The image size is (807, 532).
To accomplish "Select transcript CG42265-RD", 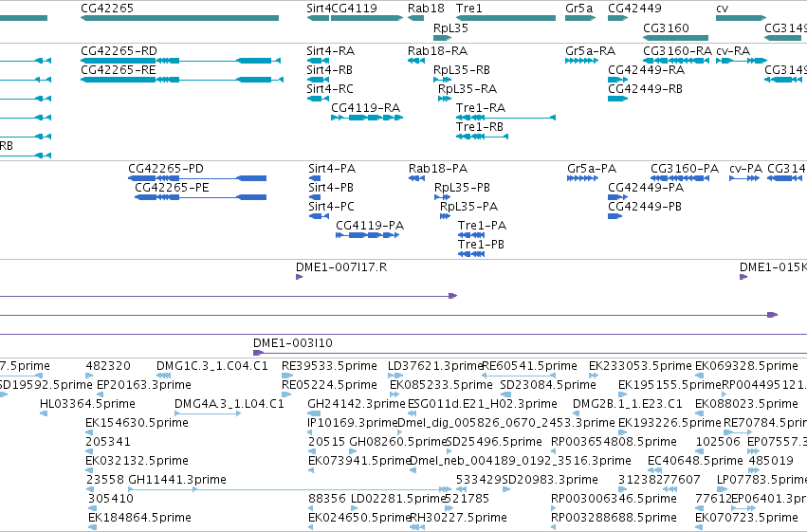I will 180,61.
